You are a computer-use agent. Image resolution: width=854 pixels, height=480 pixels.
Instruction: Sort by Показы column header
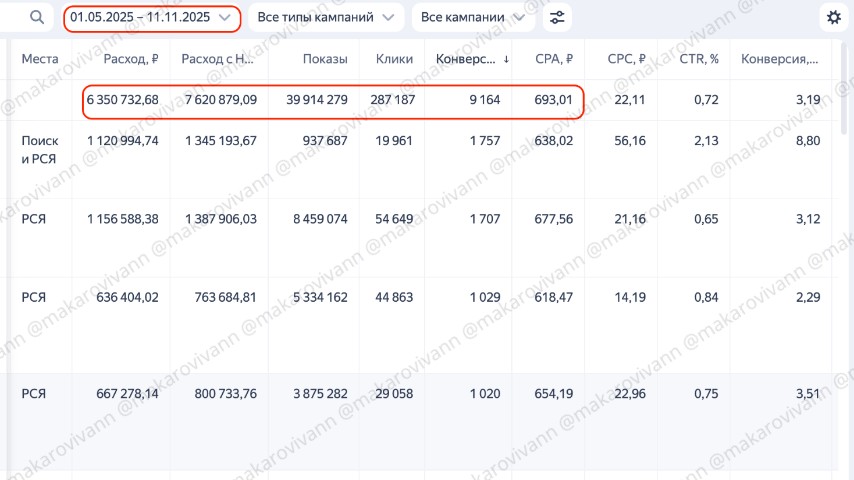pos(324,59)
